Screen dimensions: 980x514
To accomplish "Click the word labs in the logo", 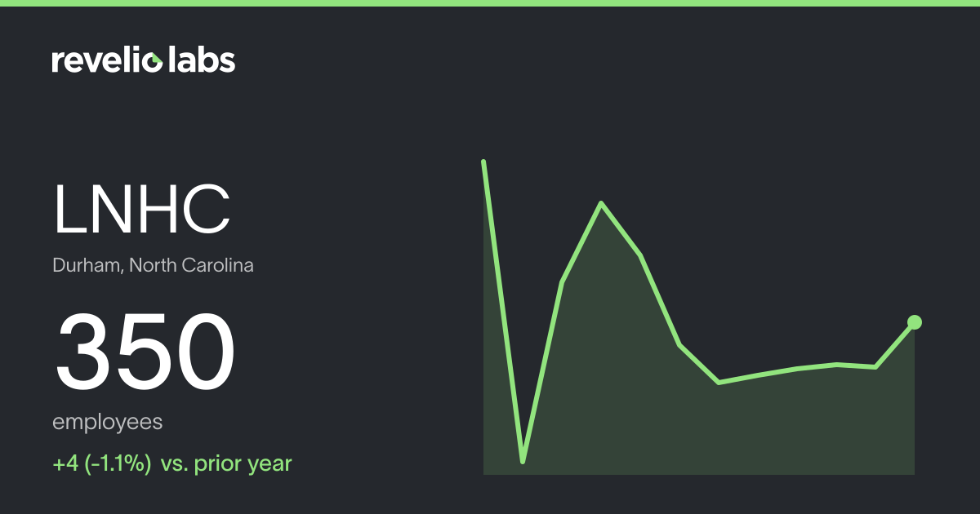I will pos(202,60).
